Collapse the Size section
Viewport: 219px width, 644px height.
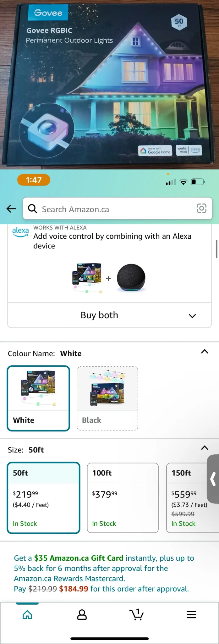tap(205, 448)
